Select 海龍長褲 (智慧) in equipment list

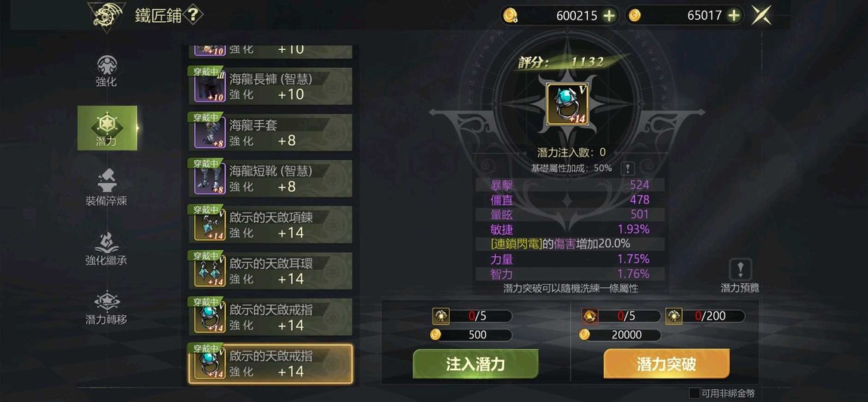click(270, 86)
